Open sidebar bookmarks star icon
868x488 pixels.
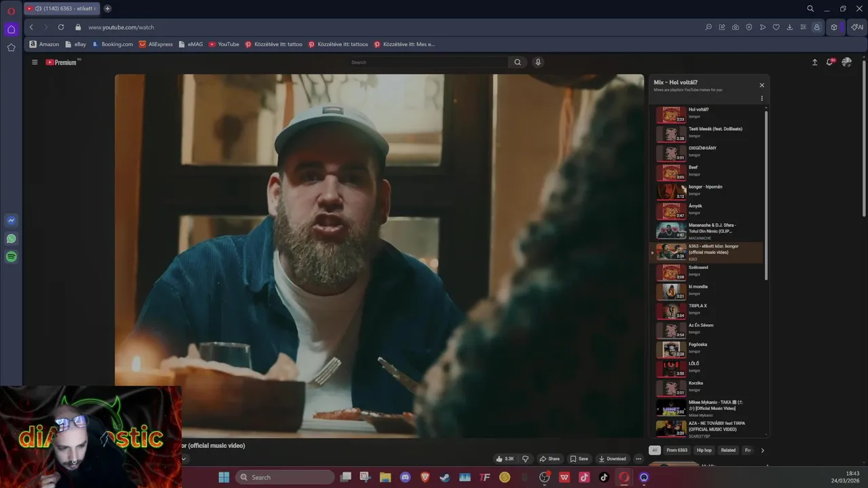pos(11,47)
